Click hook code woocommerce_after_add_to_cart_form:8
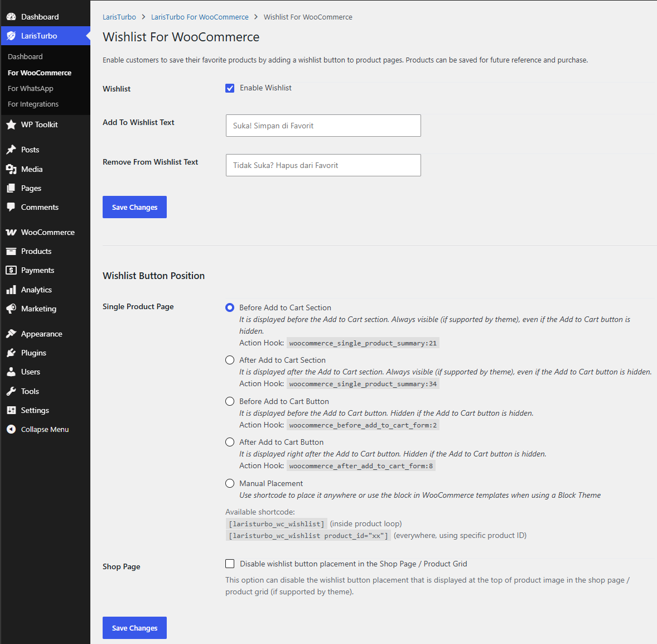Viewport: 657px width, 644px height. (x=361, y=466)
